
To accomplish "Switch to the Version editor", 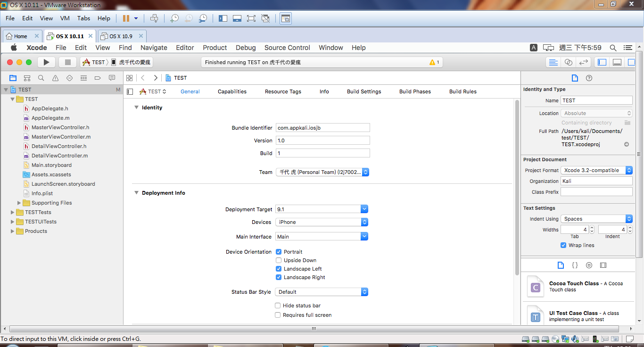I will [584, 62].
